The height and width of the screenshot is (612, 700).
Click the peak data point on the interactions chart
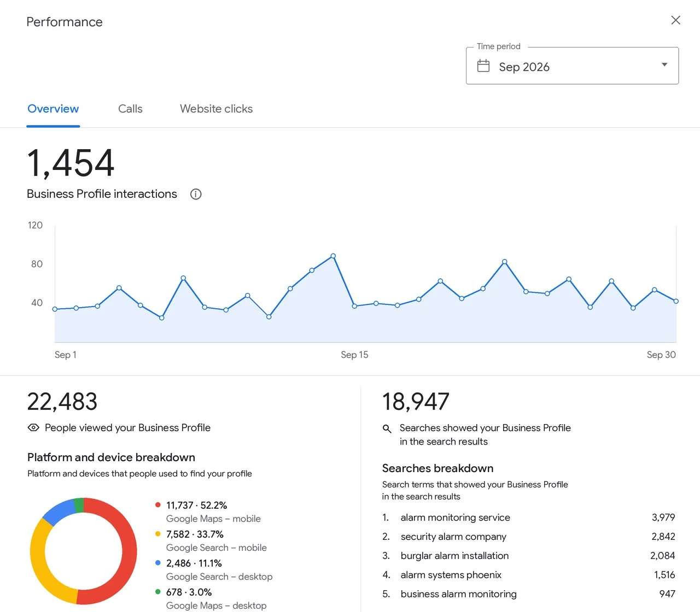point(333,256)
